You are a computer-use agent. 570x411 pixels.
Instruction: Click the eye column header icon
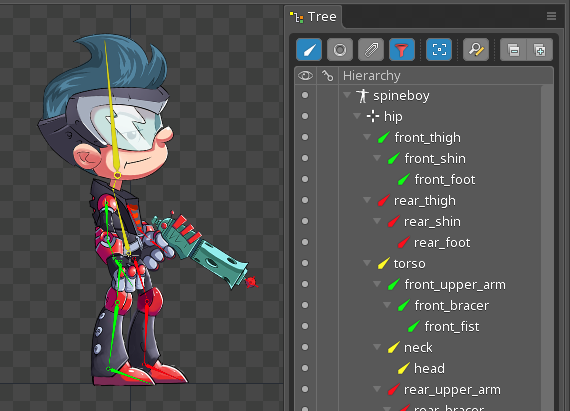click(305, 76)
